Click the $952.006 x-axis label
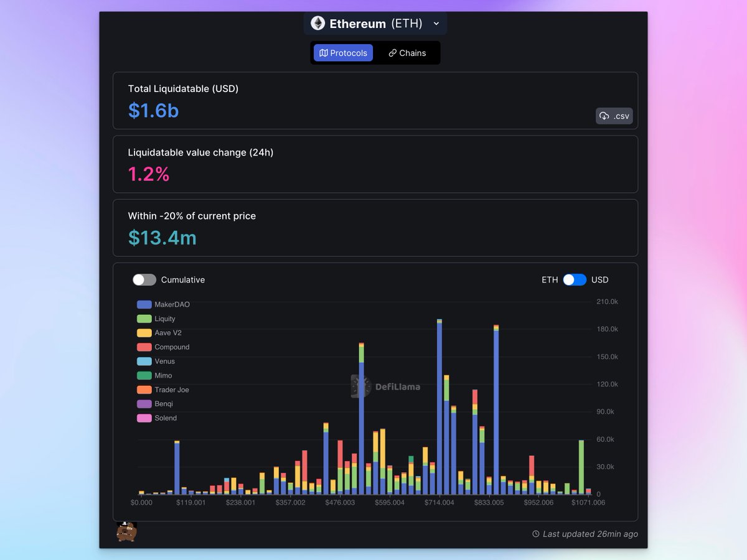Image resolution: width=747 pixels, height=560 pixels. click(x=538, y=503)
